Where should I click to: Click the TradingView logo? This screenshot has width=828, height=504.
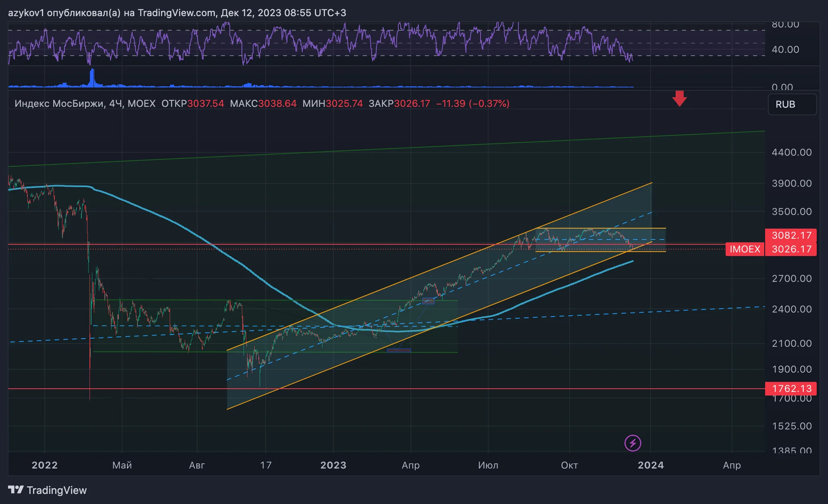pos(48,490)
